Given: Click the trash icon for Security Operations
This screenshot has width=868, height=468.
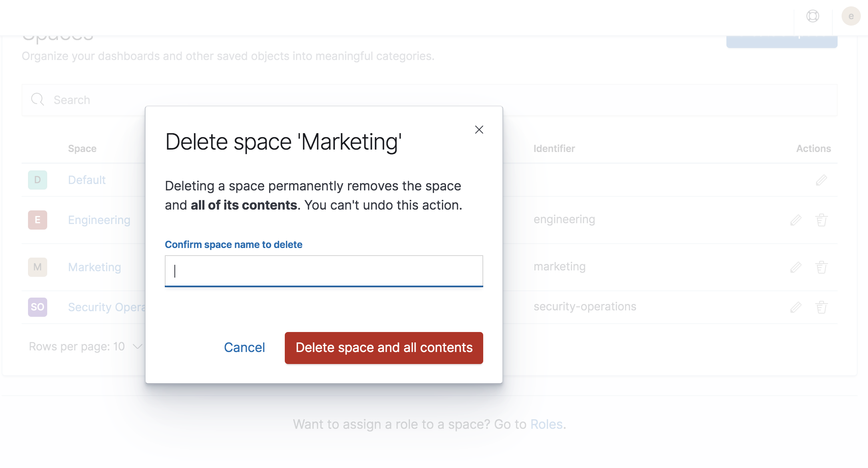Looking at the screenshot, I should coord(822,307).
